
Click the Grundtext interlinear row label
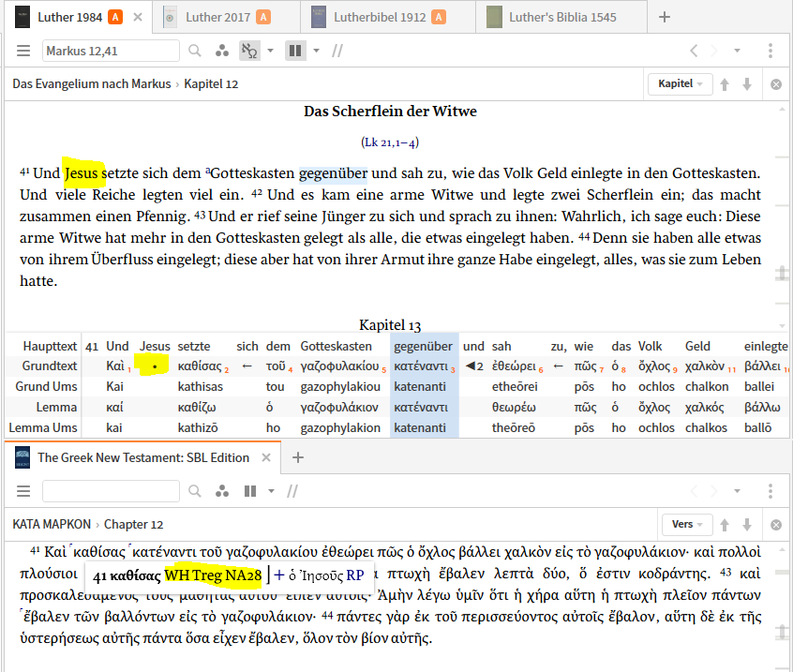pyautogui.click(x=50, y=366)
